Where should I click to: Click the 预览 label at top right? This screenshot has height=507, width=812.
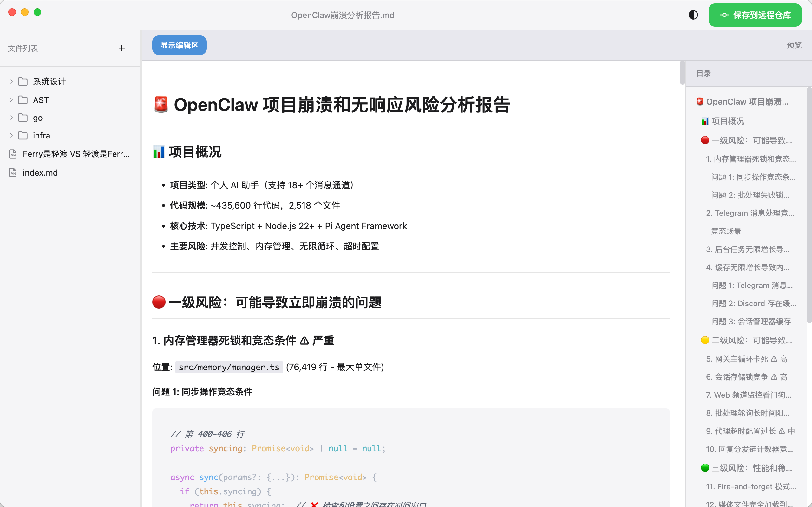tap(794, 45)
